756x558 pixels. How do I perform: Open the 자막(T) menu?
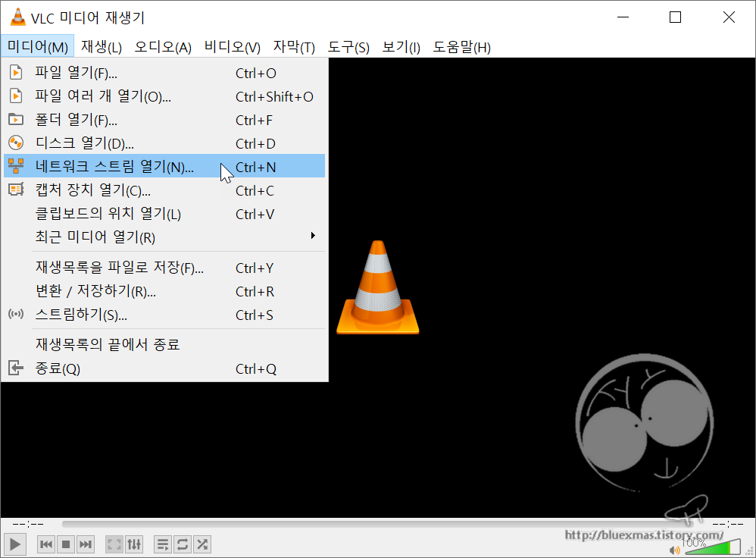[294, 47]
